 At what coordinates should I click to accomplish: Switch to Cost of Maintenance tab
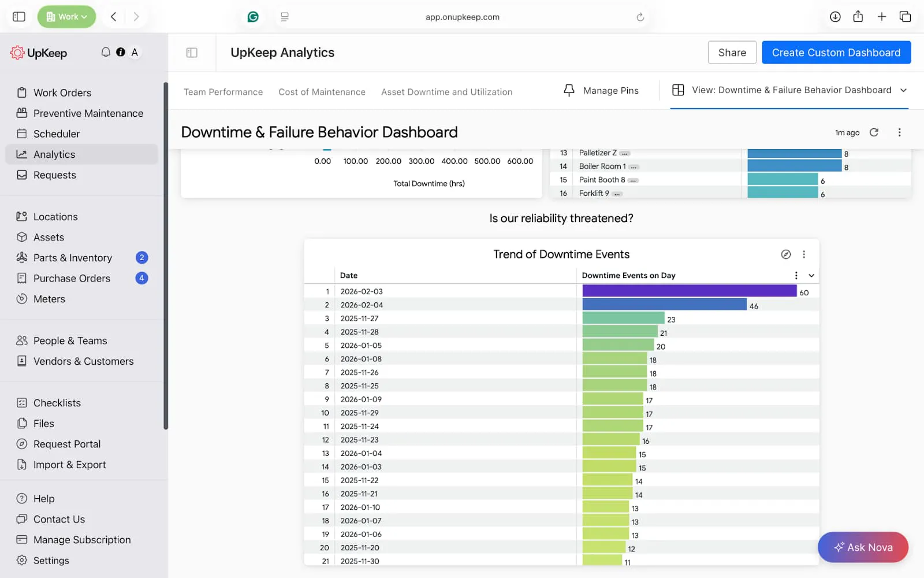322,92
